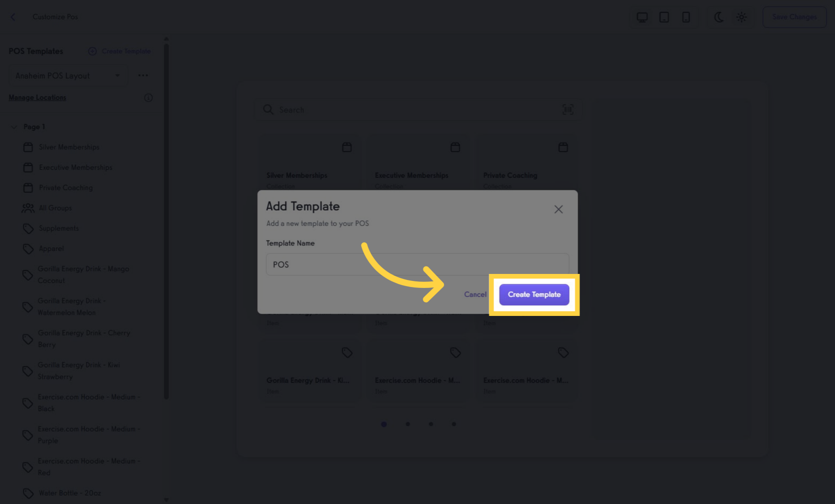Go to the second page dot
This screenshot has width=835, height=504.
[407, 424]
